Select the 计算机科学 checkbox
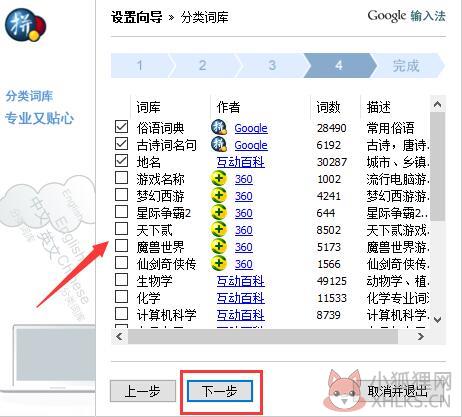 121,314
